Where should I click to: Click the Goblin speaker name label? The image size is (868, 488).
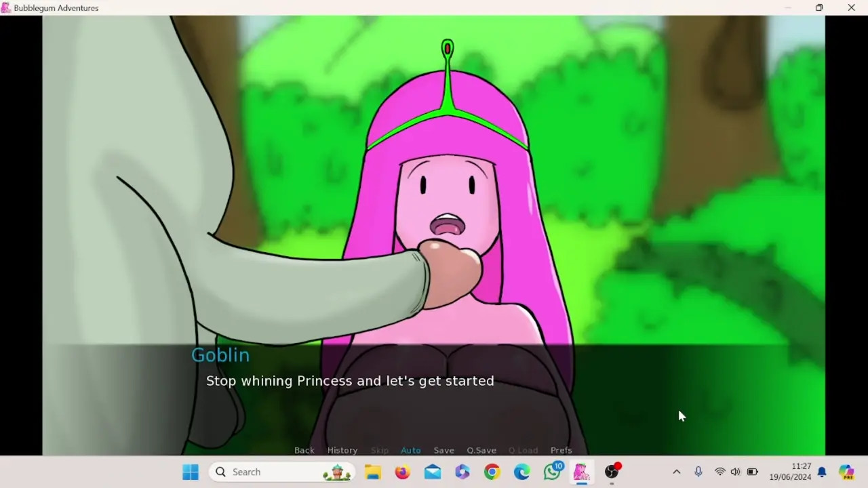[220, 355]
